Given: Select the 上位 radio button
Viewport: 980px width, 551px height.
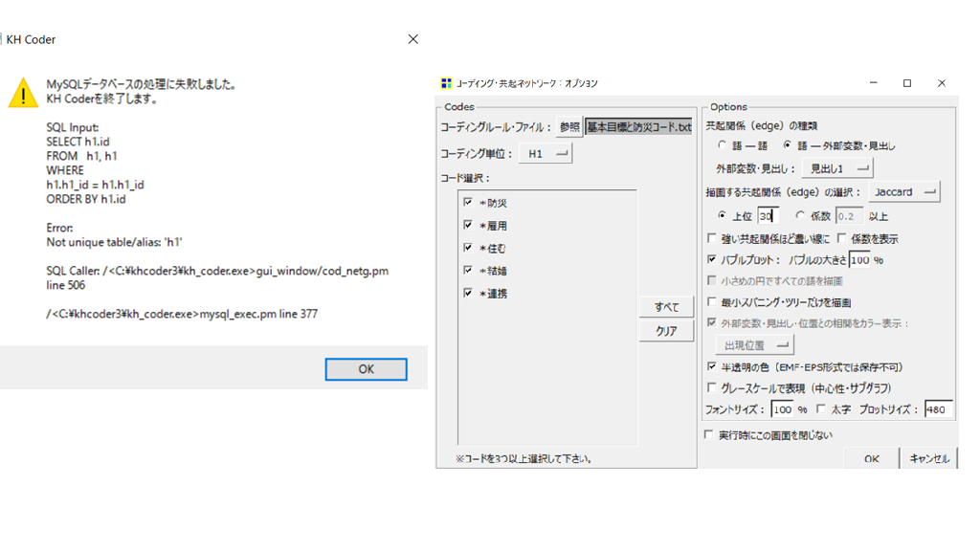Looking at the screenshot, I should coord(722,215).
